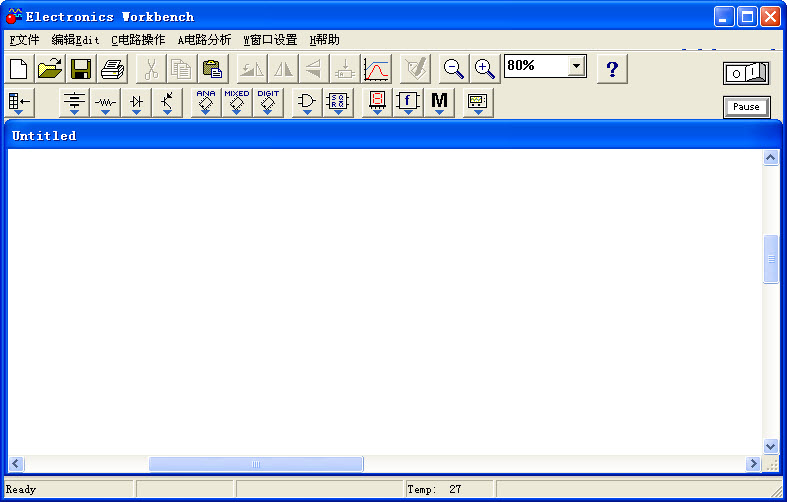Open the Instruments parts bin
Viewport: 787px width, 502px height.
478,103
